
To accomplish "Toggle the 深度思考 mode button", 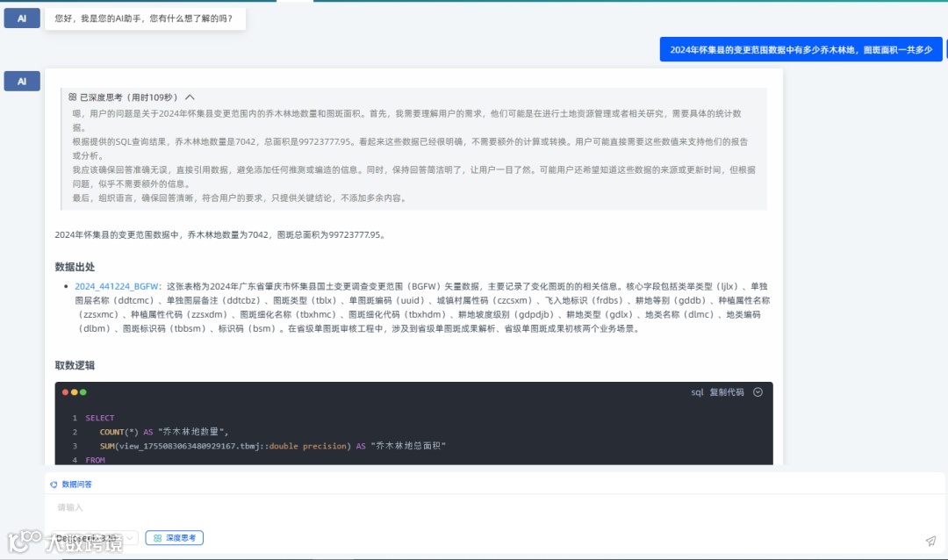I will (x=174, y=538).
